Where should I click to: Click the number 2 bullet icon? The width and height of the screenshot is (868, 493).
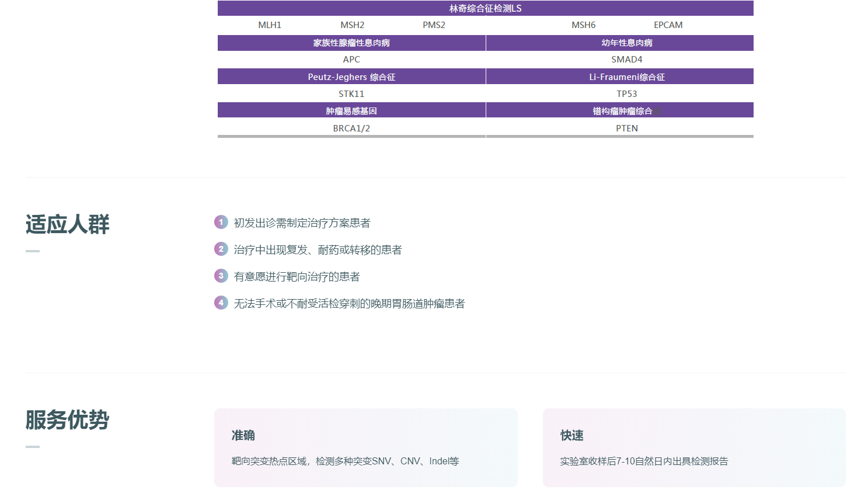point(221,249)
